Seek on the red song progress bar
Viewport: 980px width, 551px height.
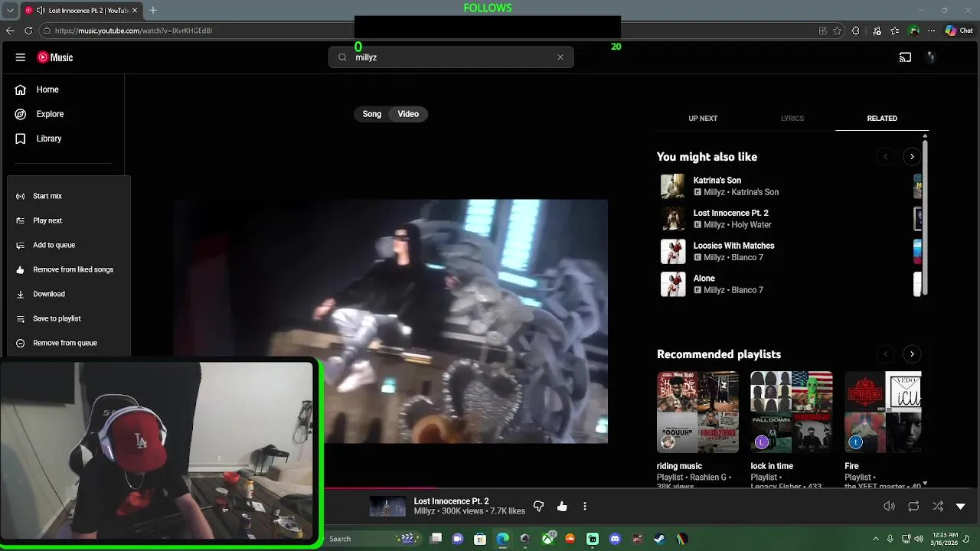[x=381, y=487]
